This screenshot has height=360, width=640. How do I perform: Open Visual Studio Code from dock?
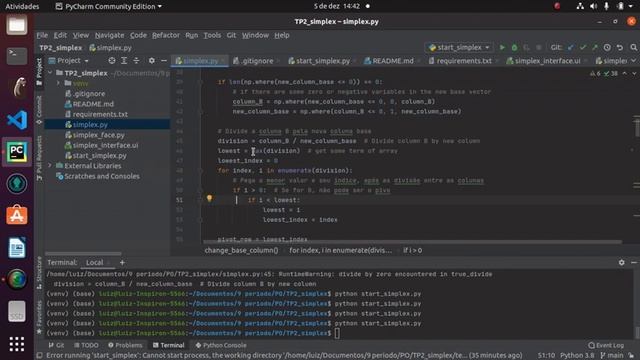click(17, 120)
